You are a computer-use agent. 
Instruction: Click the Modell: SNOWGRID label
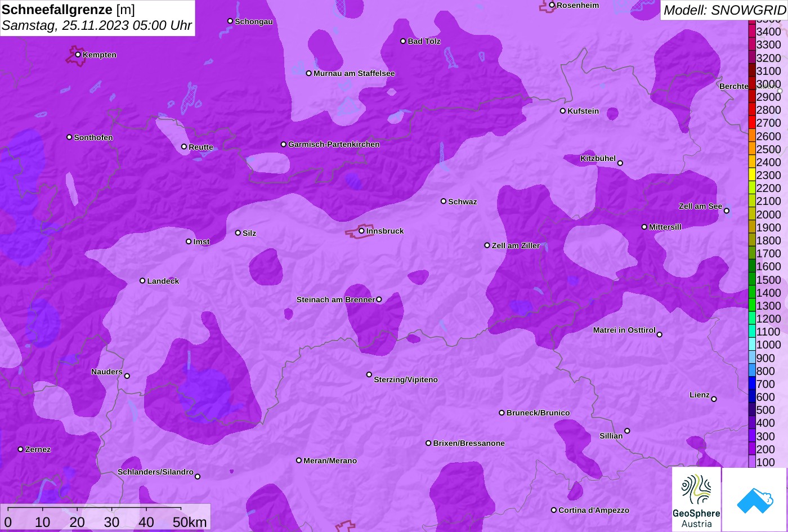point(724,10)
